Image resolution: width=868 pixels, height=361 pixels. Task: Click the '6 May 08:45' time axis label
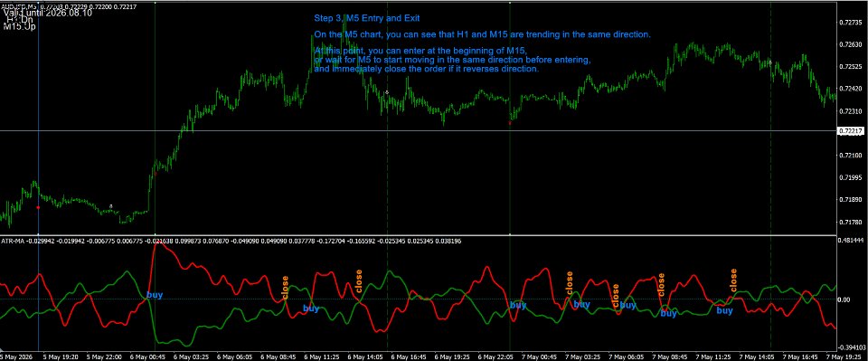277,356
